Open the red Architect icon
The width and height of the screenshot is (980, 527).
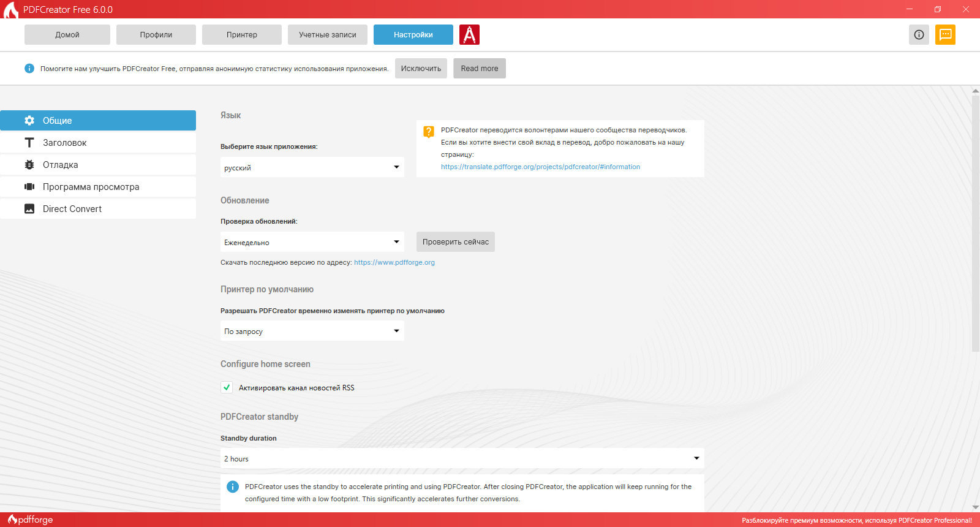pyautogui.click(x=469, y=34)
